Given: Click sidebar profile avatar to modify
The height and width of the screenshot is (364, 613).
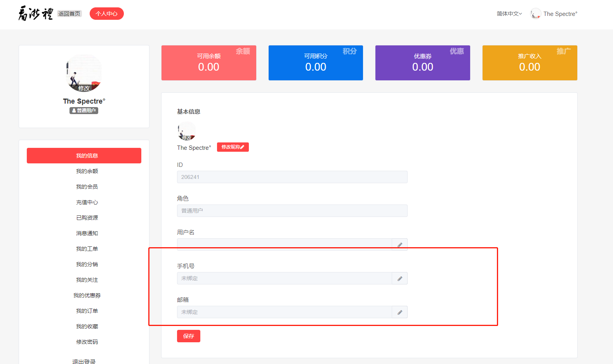Looking at the screenshot, I should 84,73.
